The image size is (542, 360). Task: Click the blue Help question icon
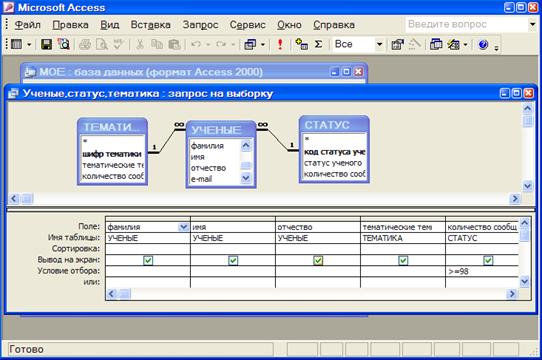483,44
